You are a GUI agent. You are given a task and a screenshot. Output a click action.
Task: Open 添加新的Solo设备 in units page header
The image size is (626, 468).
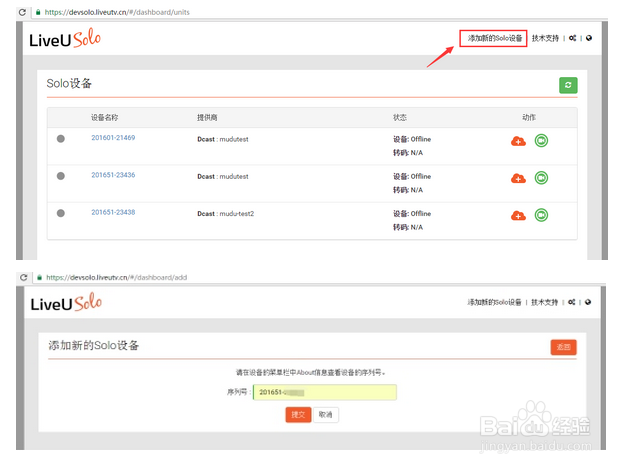(x=495, y=38)
